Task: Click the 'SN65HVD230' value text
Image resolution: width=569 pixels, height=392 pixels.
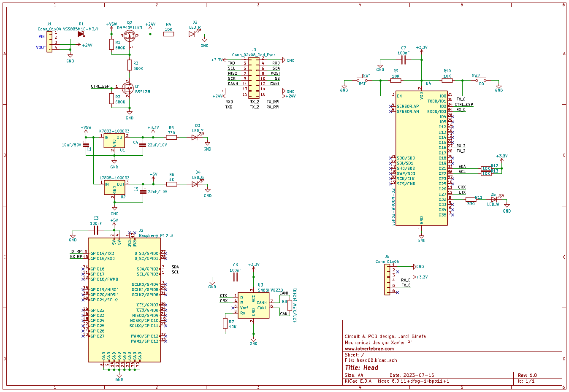Action: coord(271,290)
